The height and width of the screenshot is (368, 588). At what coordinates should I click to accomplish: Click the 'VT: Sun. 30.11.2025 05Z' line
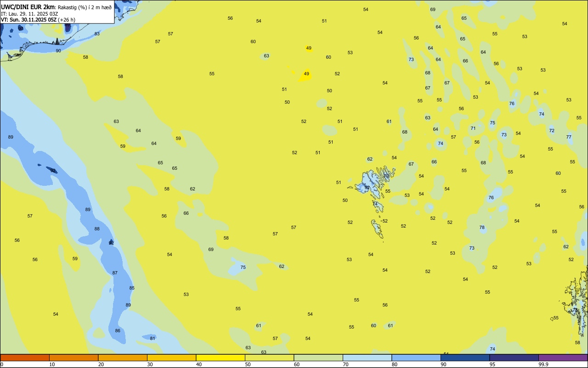(x=29, y=20)
